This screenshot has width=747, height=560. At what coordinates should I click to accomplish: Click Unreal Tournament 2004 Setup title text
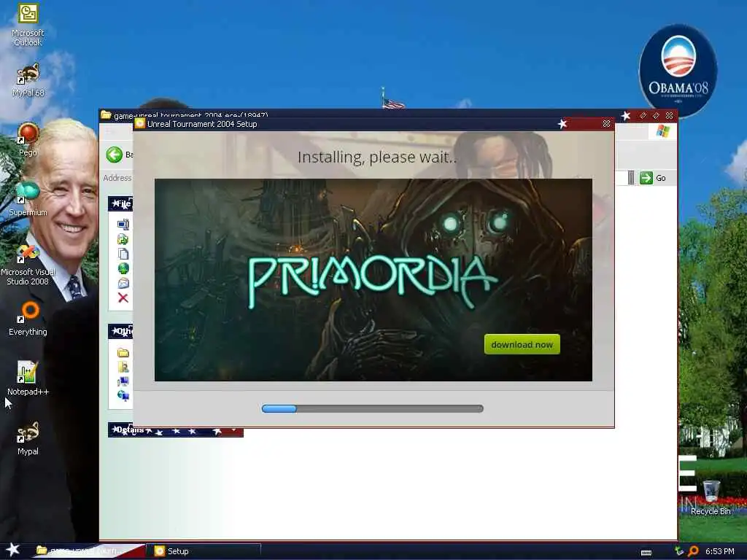[x=202, y=124]
